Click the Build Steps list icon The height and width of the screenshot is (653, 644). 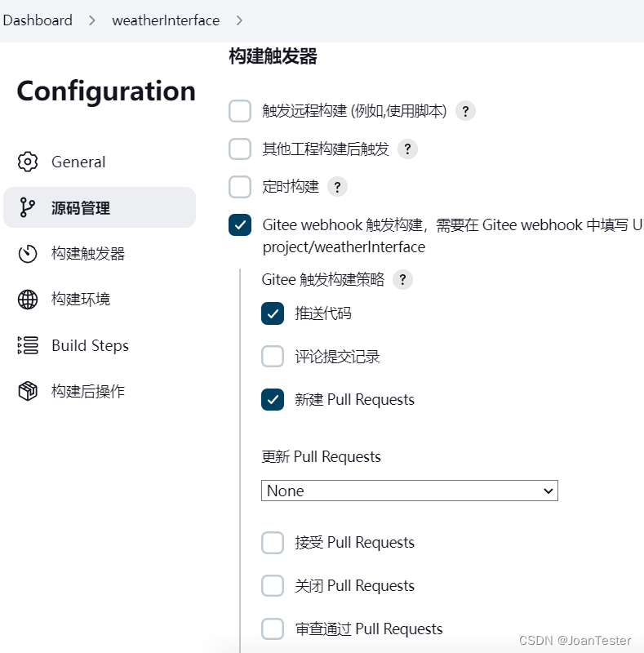[28, 345]
